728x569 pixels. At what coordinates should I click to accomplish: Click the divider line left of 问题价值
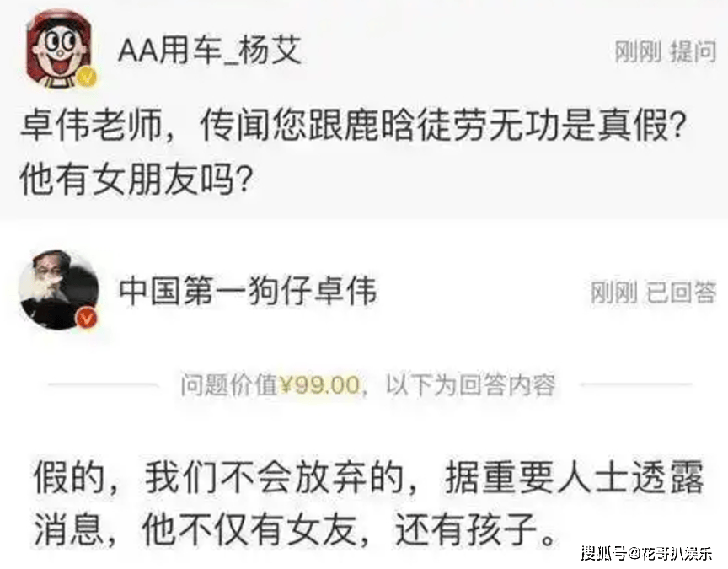pyautogui.click(x=103, y=384)
